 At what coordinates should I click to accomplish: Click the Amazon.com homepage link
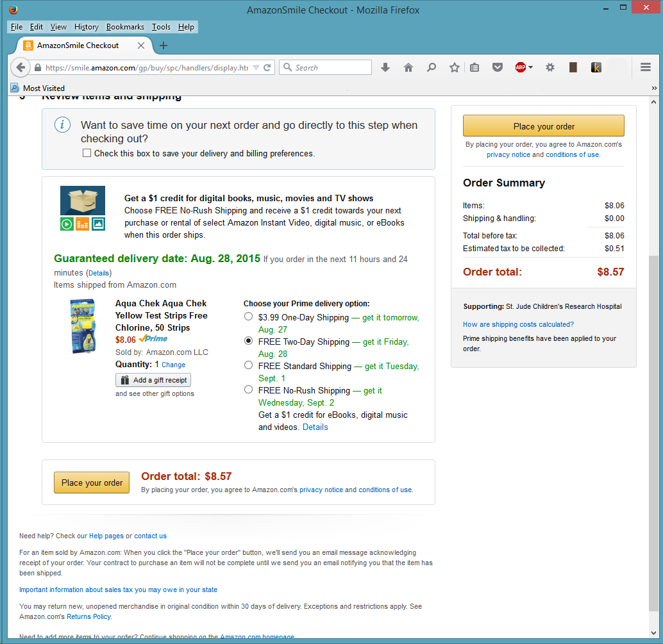257,636
